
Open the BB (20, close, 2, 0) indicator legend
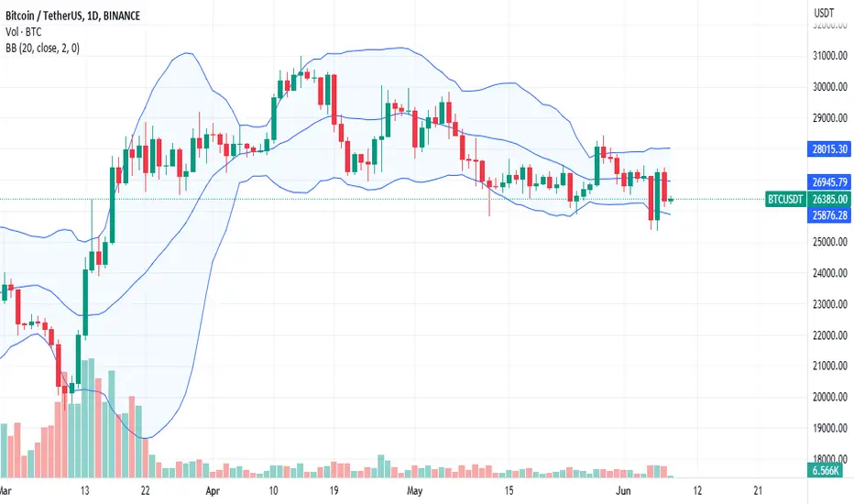click(42, 49)
